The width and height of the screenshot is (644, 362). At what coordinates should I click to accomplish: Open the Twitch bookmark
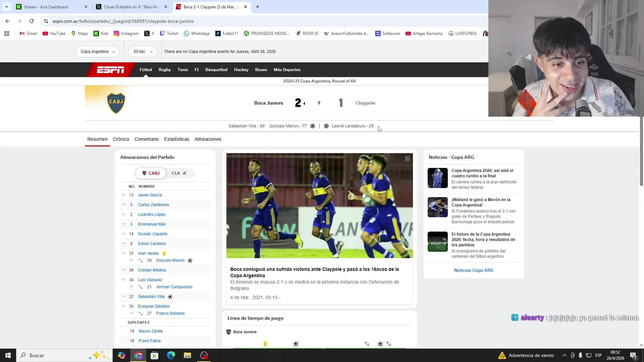point(169,34)
